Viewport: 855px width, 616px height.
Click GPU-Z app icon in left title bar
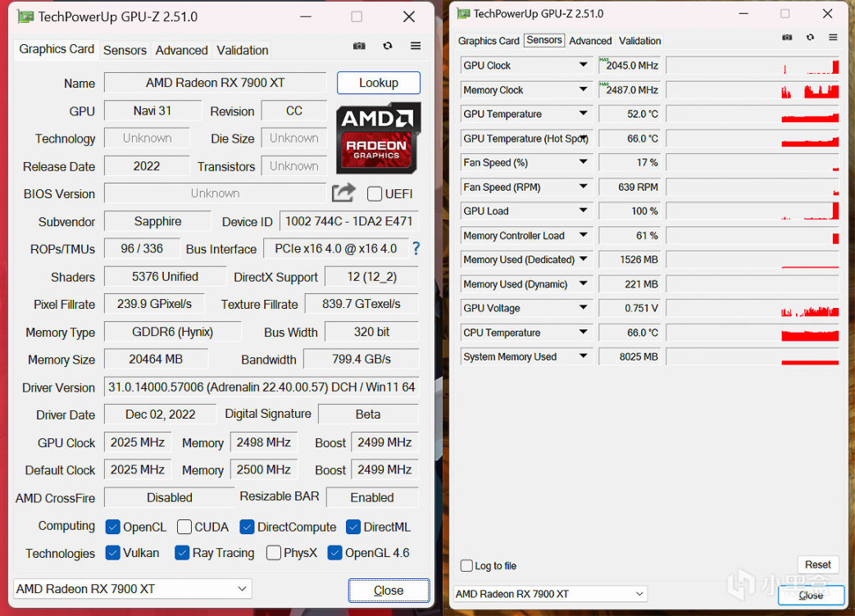tap(25, 17)
